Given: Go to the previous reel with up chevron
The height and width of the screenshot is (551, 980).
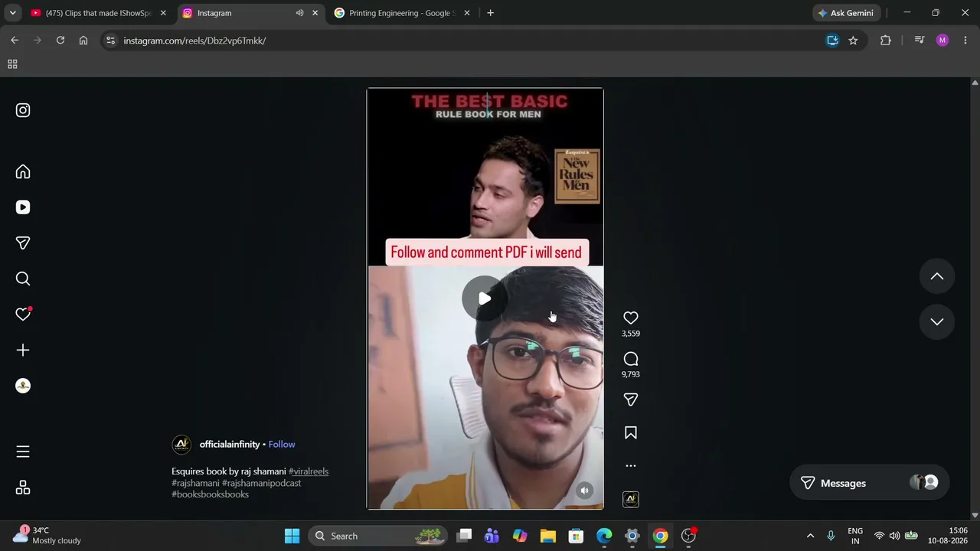Looking at the screenshot, I should [x=937, y=276].
